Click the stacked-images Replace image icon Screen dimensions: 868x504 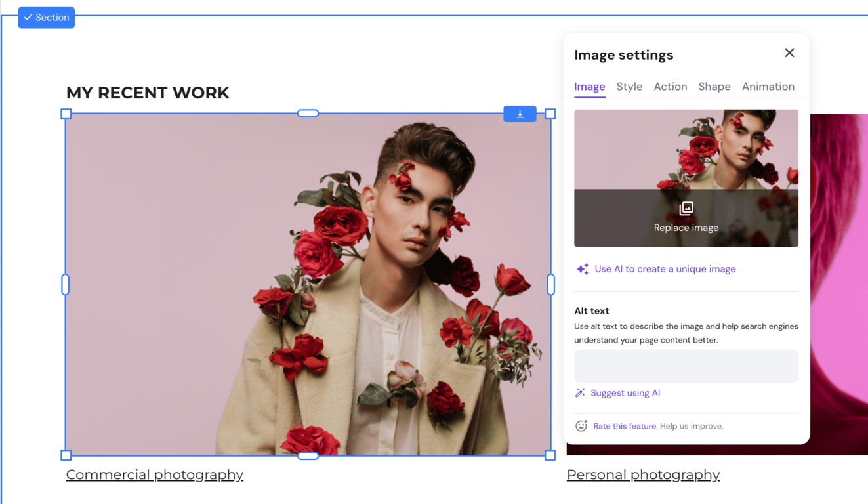(x=686, y=208)
